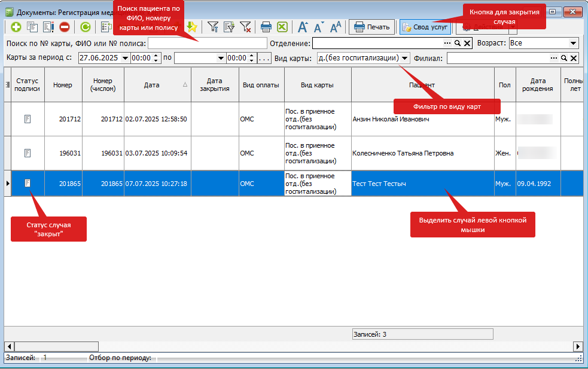Click status document icon in row 201865
The width and height of the screenshot is (588, 369).
coord(28,183)
